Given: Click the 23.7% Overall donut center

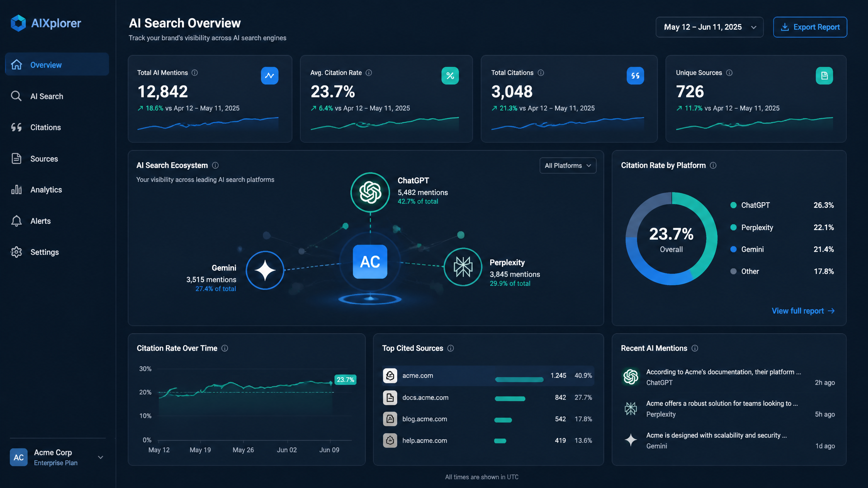Looking at the screenshot, I should 671,239.
